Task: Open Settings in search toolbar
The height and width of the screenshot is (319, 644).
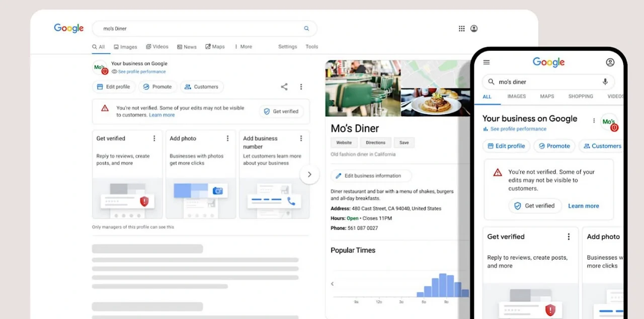Action: click(x=288, y=47)
